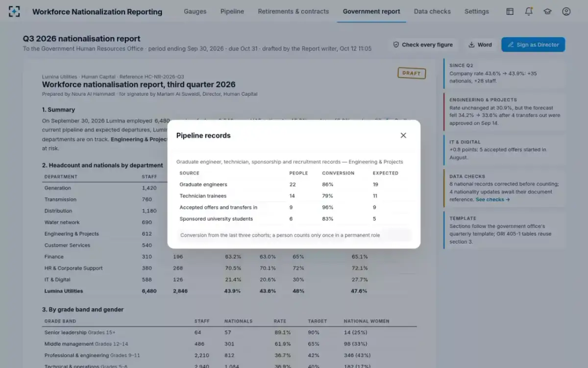Click the Finance department row

pyautogui.click(x=229, y=257)
